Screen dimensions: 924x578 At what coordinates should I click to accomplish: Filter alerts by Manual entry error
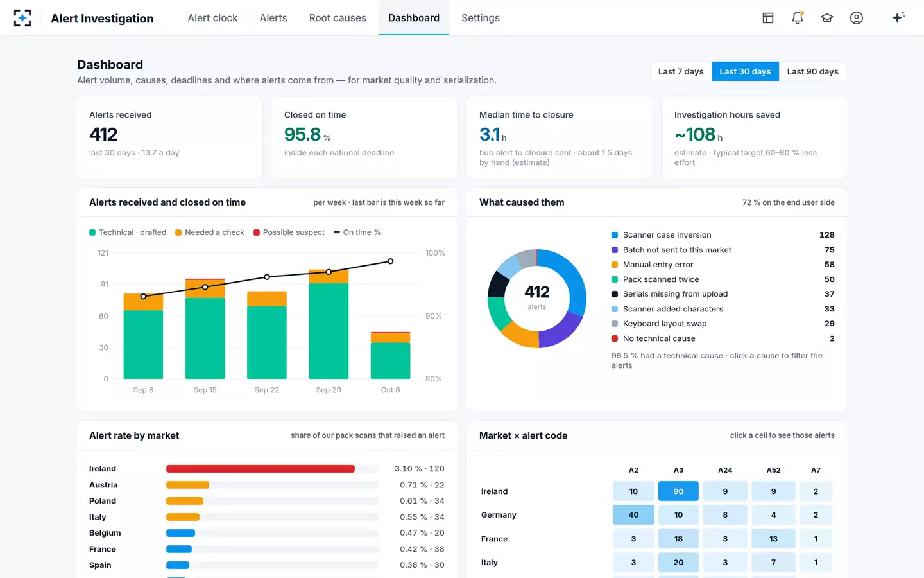723,265
